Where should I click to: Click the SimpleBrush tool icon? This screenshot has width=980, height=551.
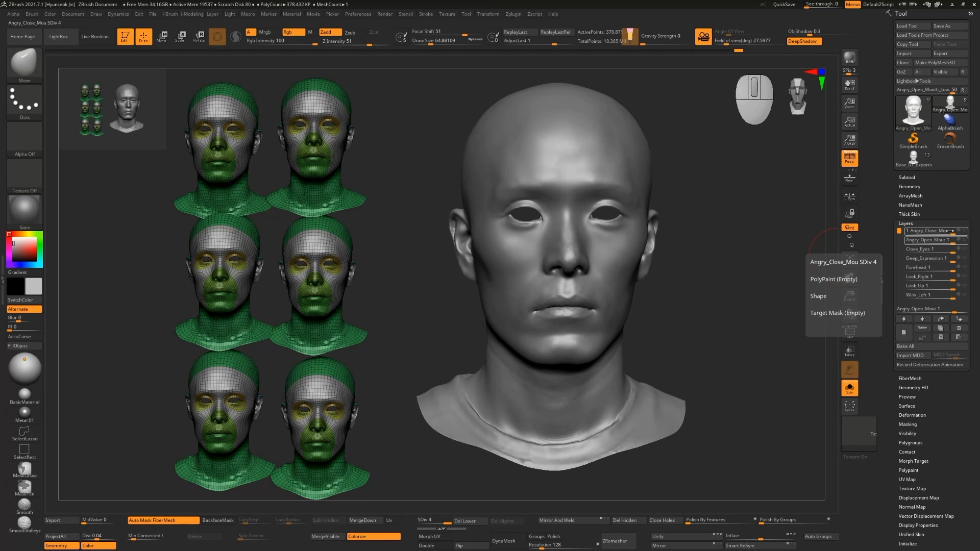click(x=913, y=139)
